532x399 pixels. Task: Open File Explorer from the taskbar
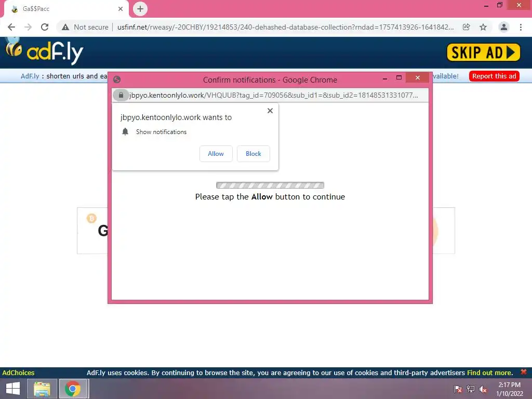[42, 389]
